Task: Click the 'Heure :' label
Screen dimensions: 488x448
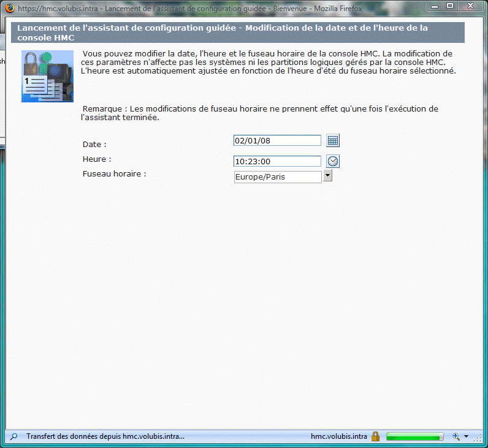Action: coord(97,159)
